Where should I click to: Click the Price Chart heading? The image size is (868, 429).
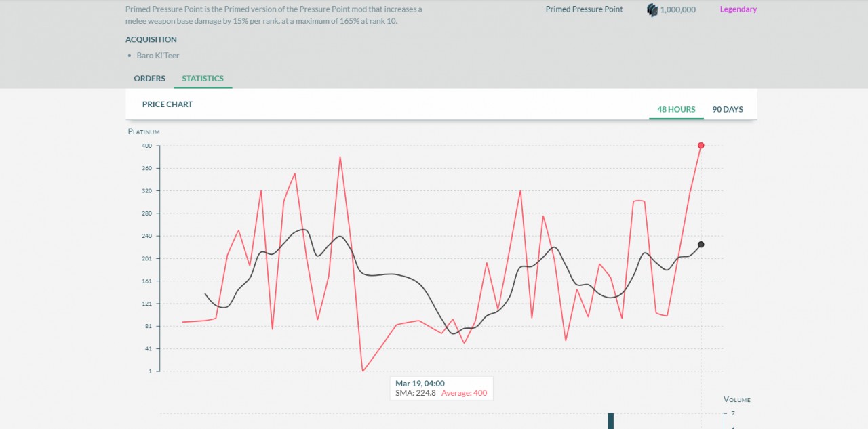pyautogui.click(x=167, y=104)
